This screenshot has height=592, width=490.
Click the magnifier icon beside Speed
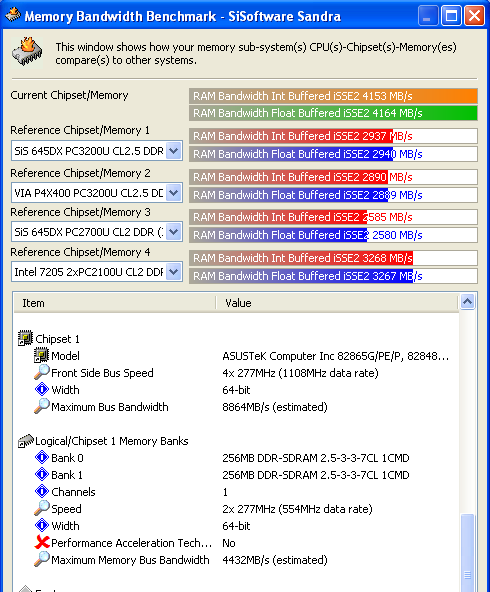tap(42, 508)
